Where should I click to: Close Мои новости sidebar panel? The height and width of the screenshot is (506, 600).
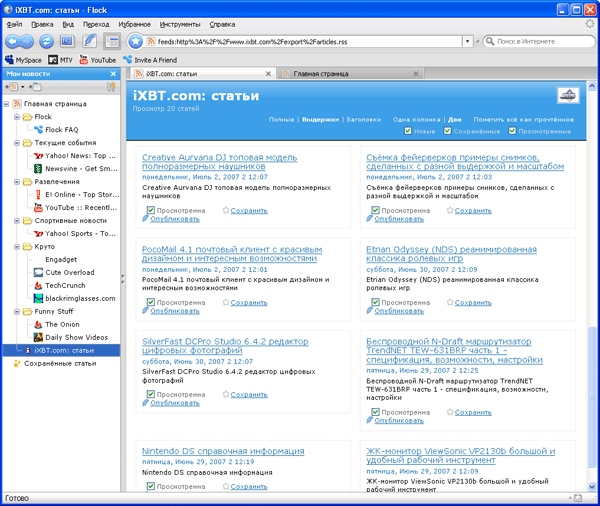coord(113,73)
